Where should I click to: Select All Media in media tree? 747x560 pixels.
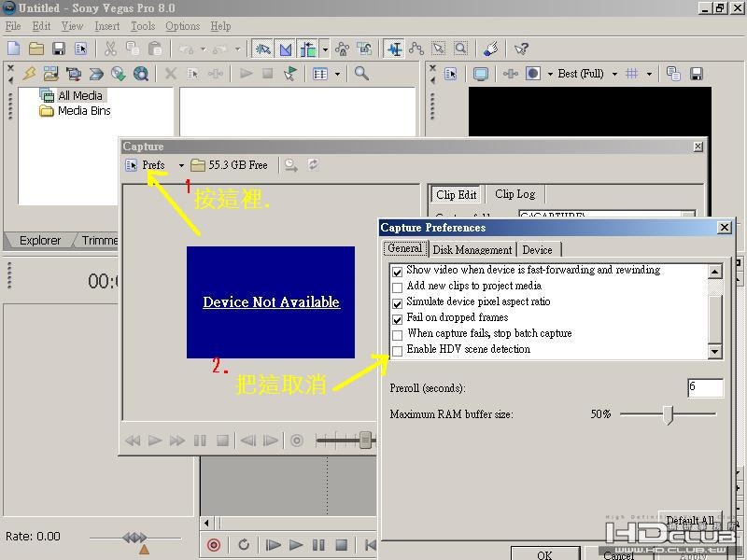(x=80, y=96)
